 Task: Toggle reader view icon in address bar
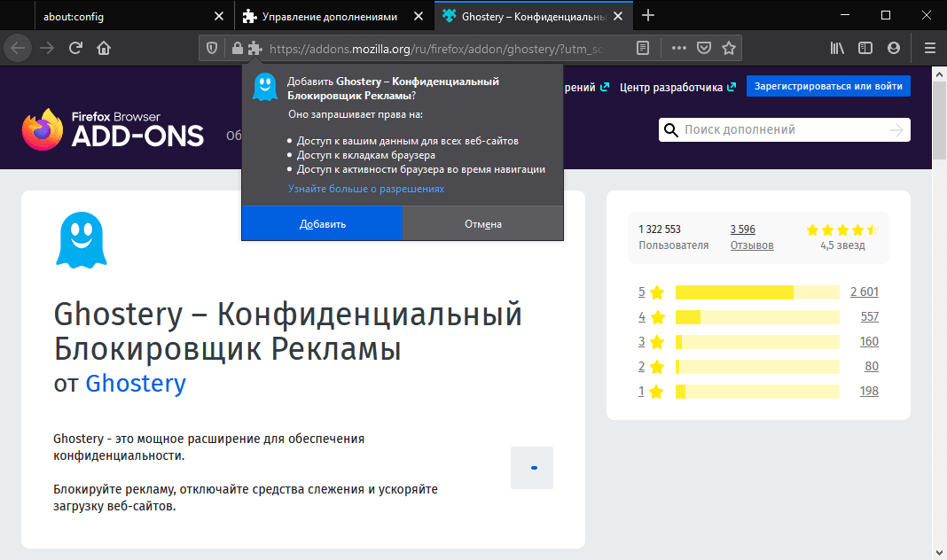643,48
